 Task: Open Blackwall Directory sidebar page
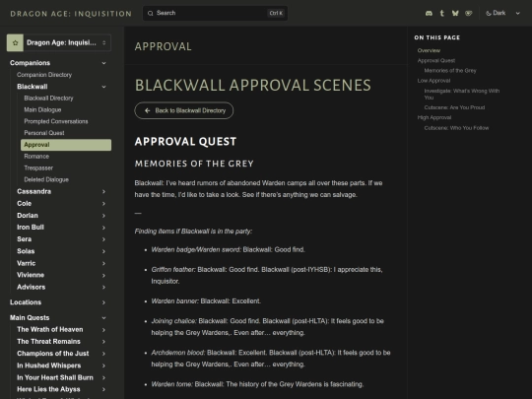pyautogui.click(x=48, y=99)
